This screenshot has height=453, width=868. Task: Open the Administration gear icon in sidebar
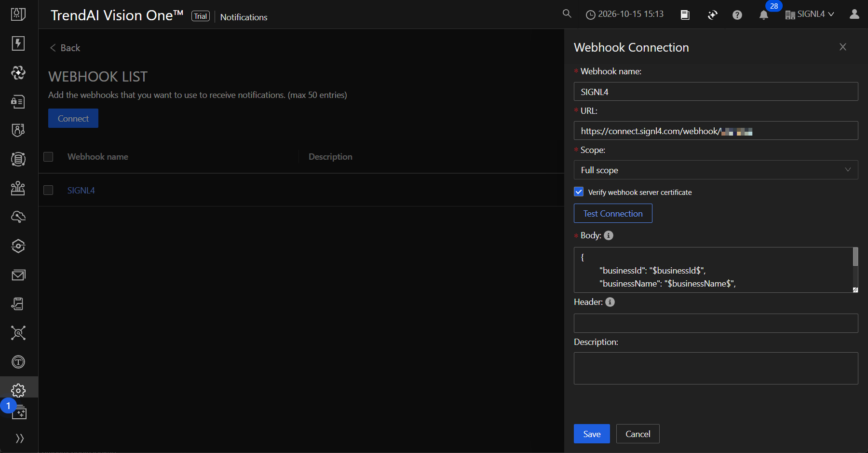click(18, 390)
